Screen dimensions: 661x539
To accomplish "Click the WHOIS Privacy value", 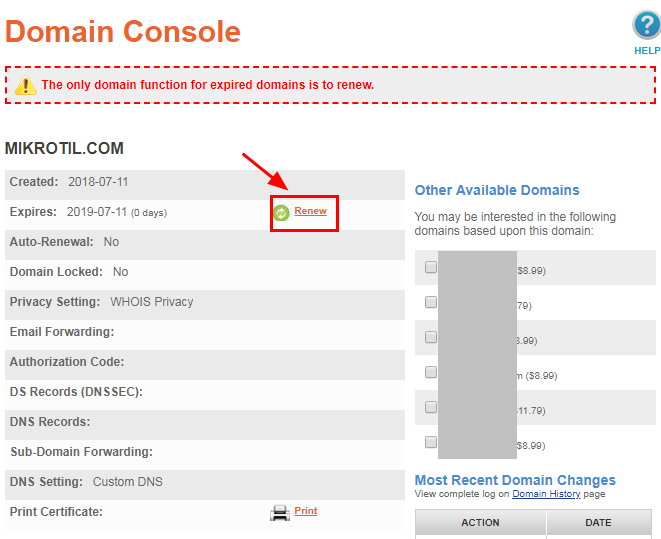I will pos(152,302).
